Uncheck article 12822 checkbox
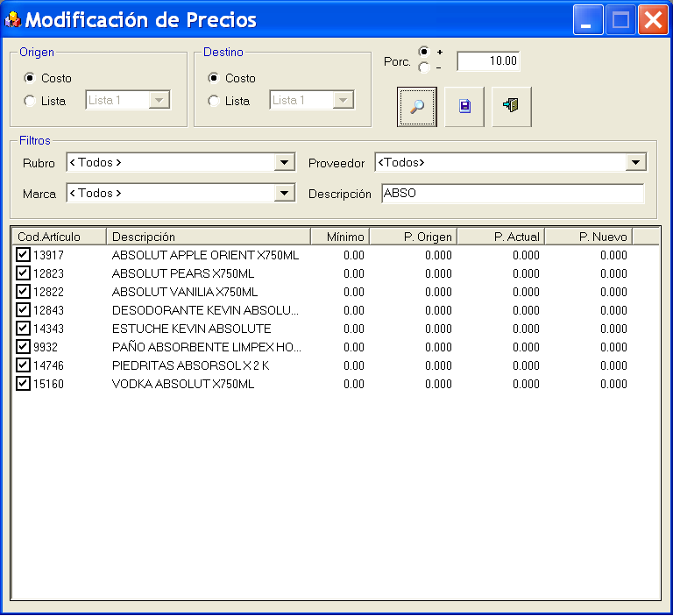The image size is (673, 616). [23, 292]
